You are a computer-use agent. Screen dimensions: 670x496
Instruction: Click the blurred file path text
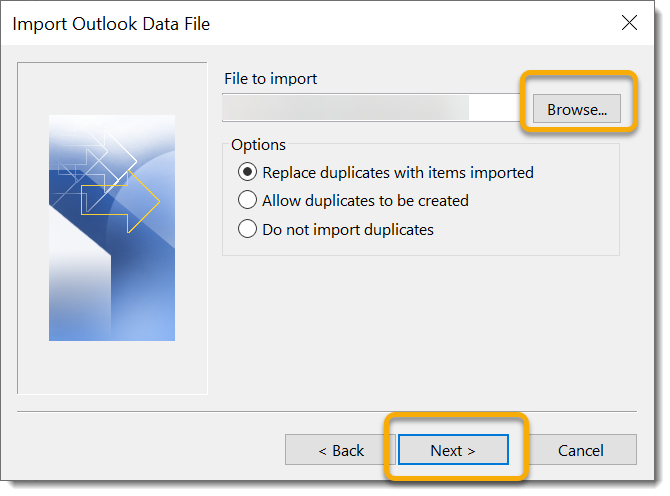pyautogui.click(x=345, y=108)
